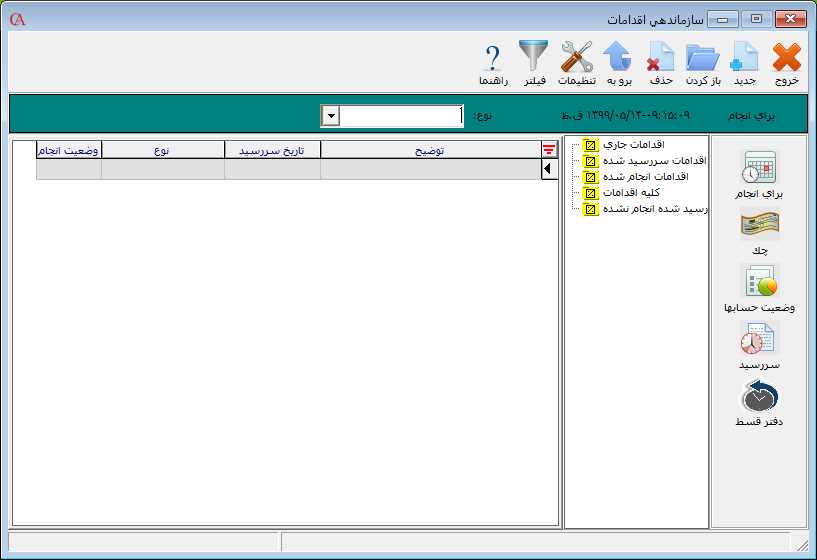Click yellow icon beside كلیه اقدامات

click(590, 193)
